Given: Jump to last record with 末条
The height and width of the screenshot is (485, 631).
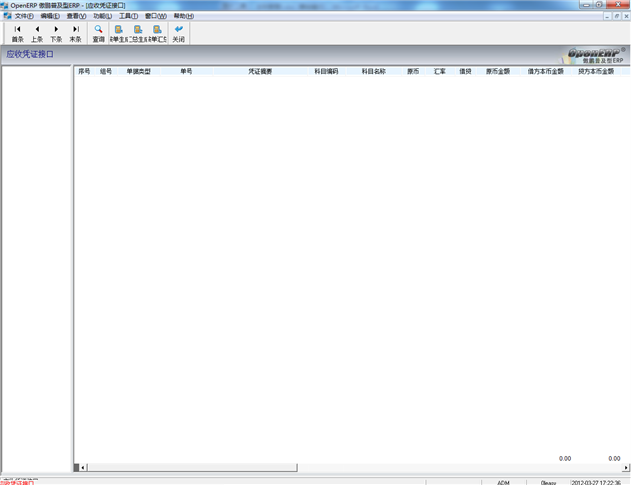Looking at the screenshot, I should click(75, 33).
